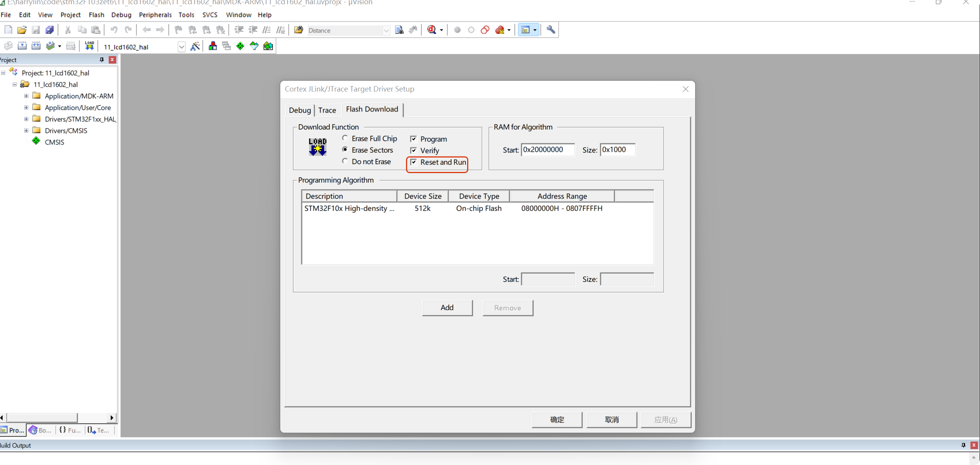Click the Add algorithm button
This screenshot has width=980, height=465.
(447, 308)
